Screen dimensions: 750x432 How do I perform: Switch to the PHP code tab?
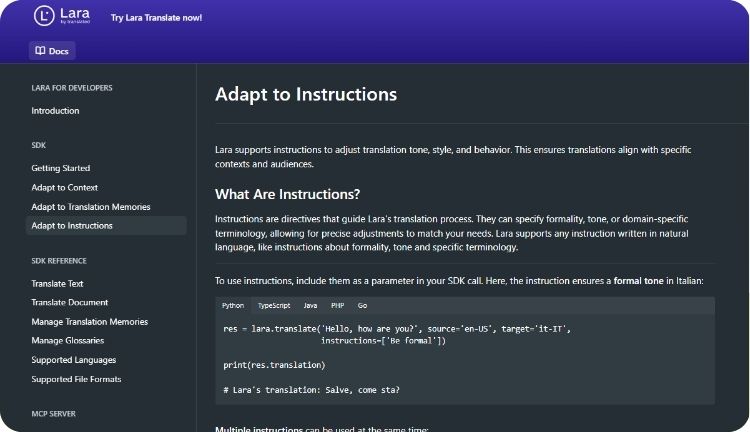[x=338, y=305]
